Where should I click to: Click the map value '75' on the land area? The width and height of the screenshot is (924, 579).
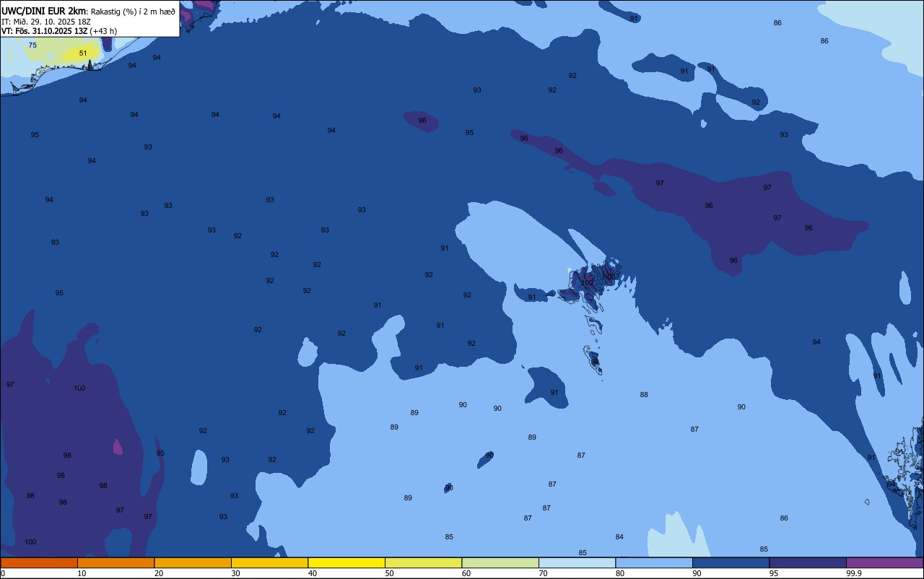[x=32, y=45]
